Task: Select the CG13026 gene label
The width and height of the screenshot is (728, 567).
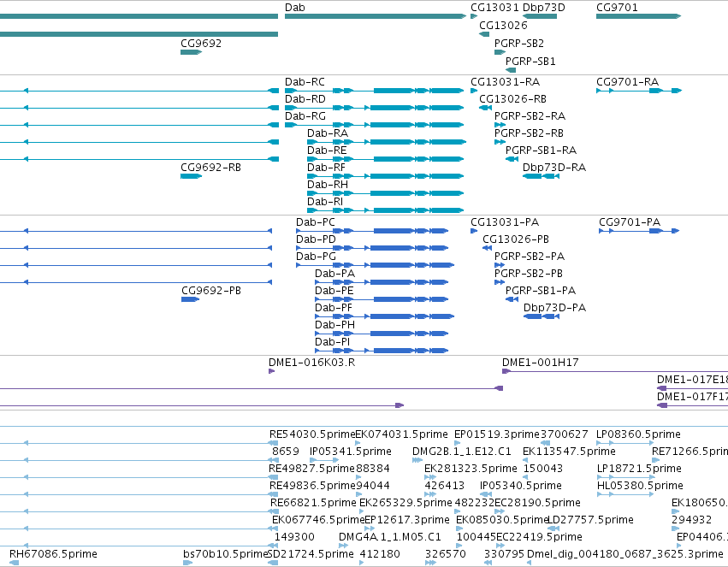Action: 503,25
